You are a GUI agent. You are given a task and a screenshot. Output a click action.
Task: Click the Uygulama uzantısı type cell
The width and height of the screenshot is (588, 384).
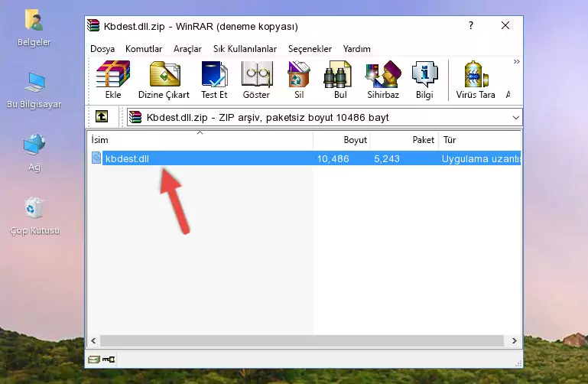click(x=481, y=158)
